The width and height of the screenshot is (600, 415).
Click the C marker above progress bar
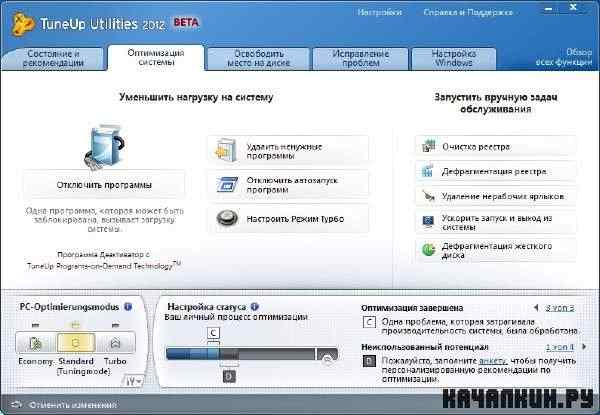pyautogui.click(x=213, y=333)
